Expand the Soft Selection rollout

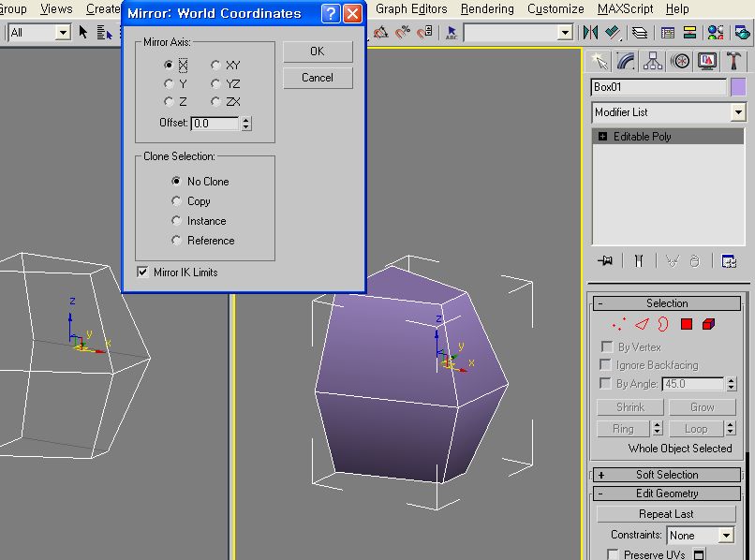coord(666,475)
